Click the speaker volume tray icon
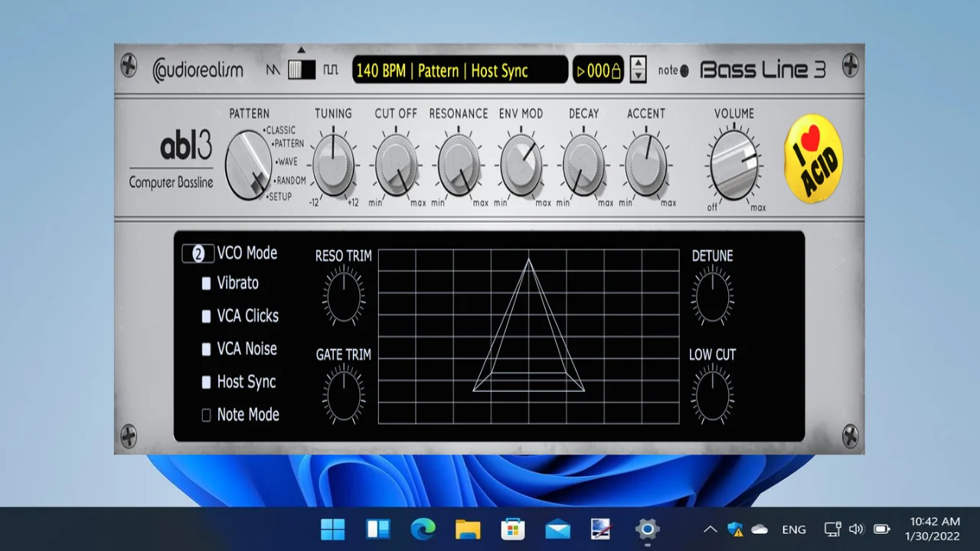This screenshot has width=980, height=551. [857, 529]
